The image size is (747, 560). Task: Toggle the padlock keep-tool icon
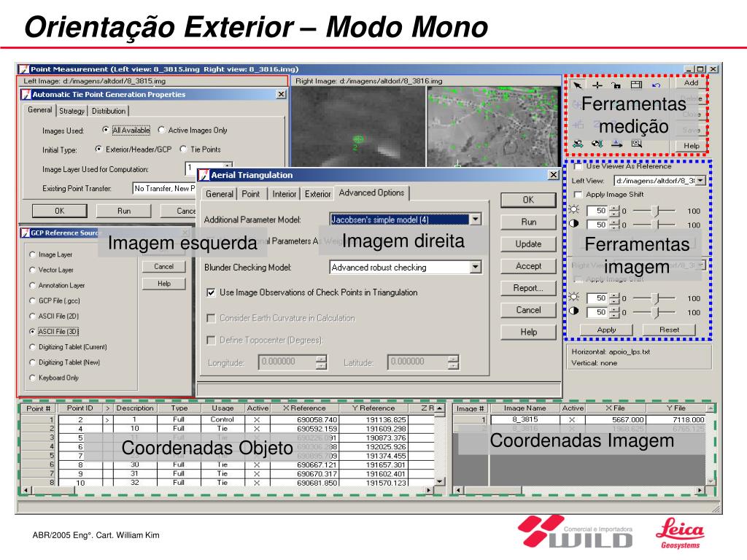(616, 85)
